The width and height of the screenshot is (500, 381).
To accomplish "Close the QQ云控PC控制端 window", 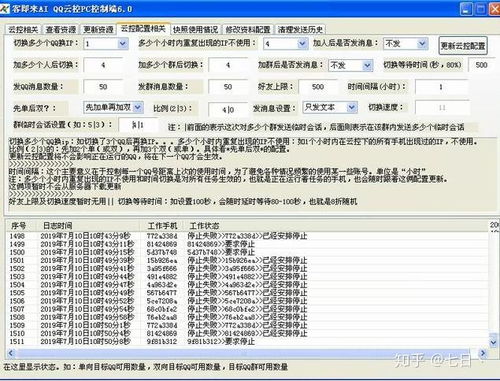I will point(495,9).
